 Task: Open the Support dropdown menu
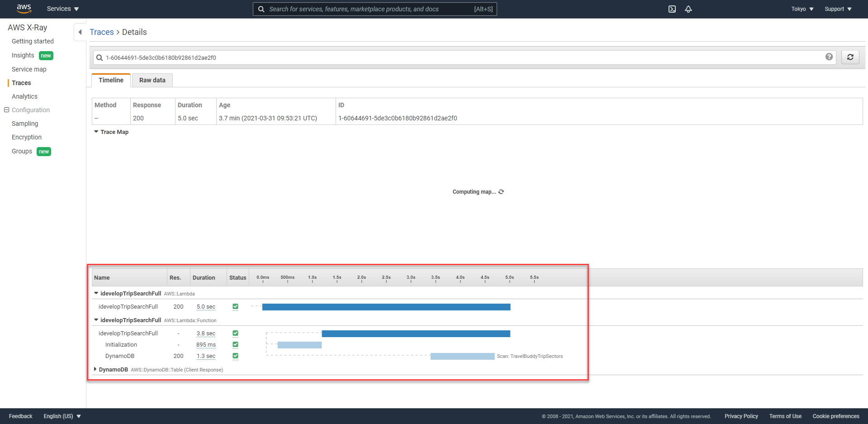click(x=838, y=9)
